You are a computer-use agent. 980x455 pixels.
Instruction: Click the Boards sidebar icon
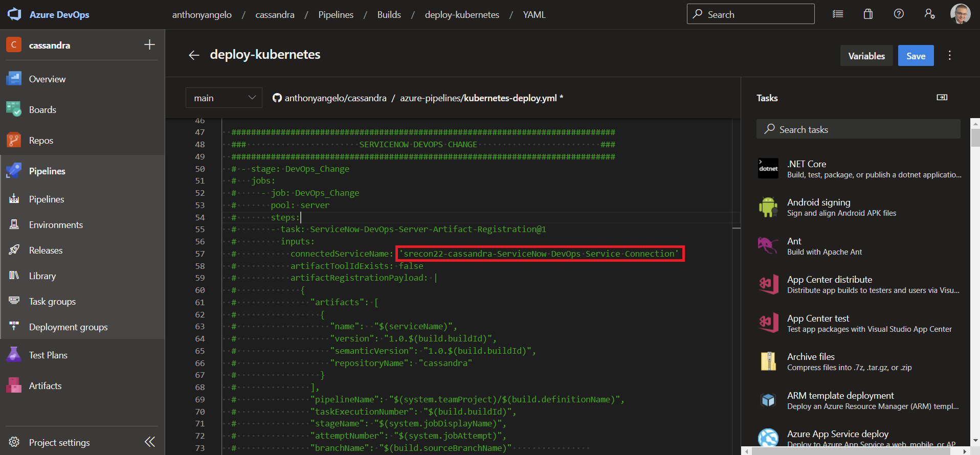(x=14, y=109)
